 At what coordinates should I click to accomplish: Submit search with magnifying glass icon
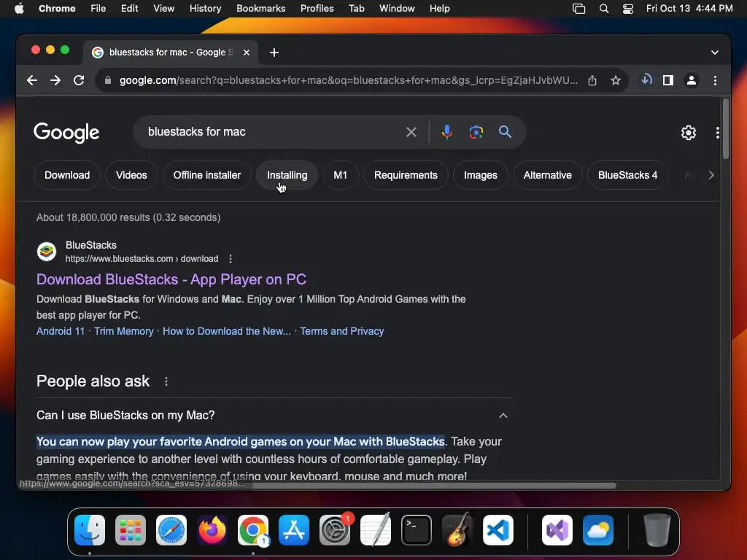tap(505, 132)
